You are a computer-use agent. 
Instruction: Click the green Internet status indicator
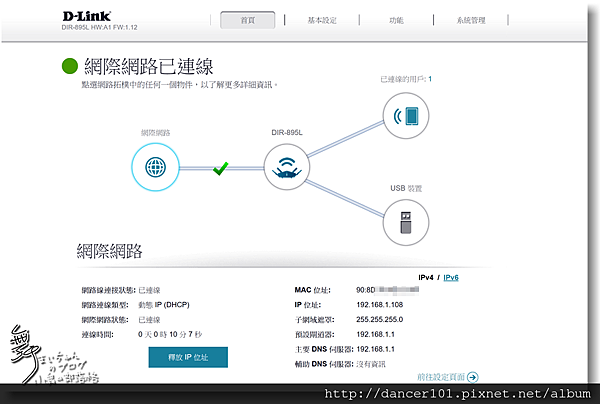(x=70, y=66)
